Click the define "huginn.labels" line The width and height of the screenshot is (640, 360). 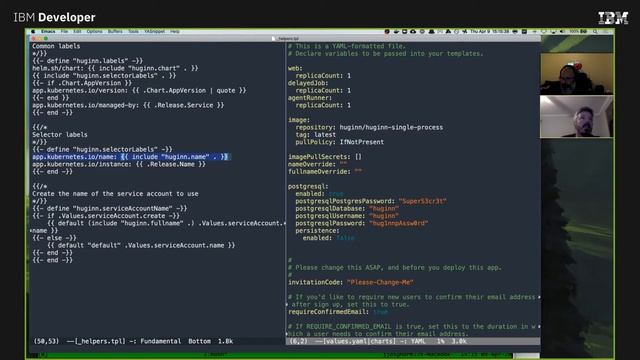[x=87, y=61]
